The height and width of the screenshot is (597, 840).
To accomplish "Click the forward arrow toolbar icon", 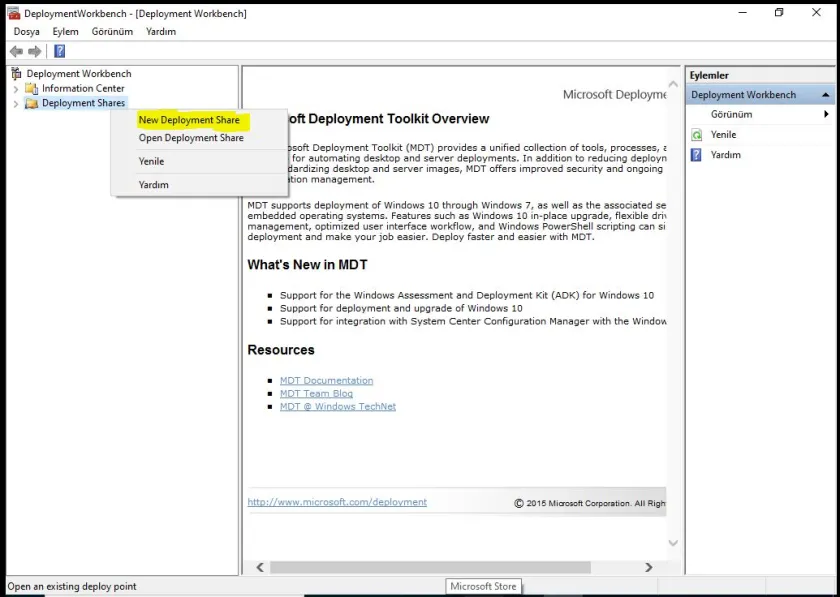I will coord(35,51).
